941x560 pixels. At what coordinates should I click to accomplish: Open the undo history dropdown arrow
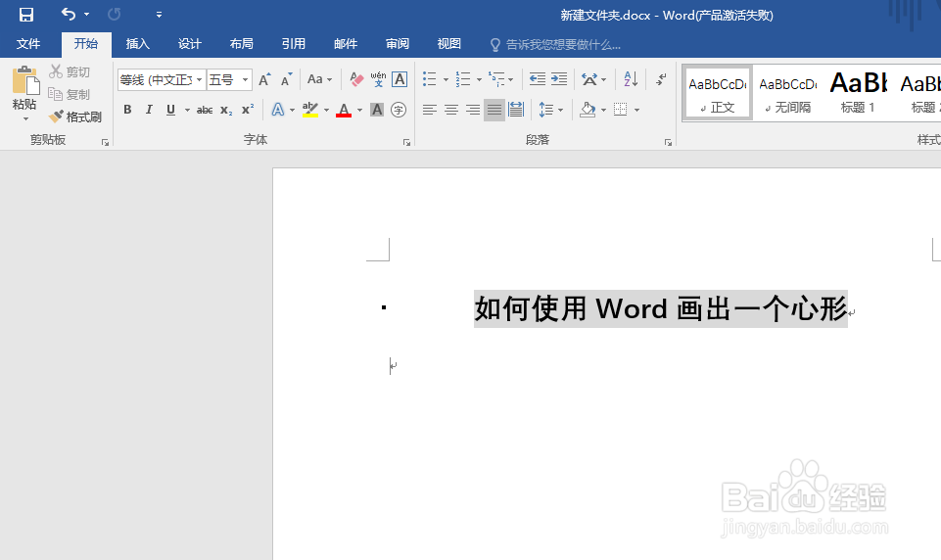tap(87, 15)
